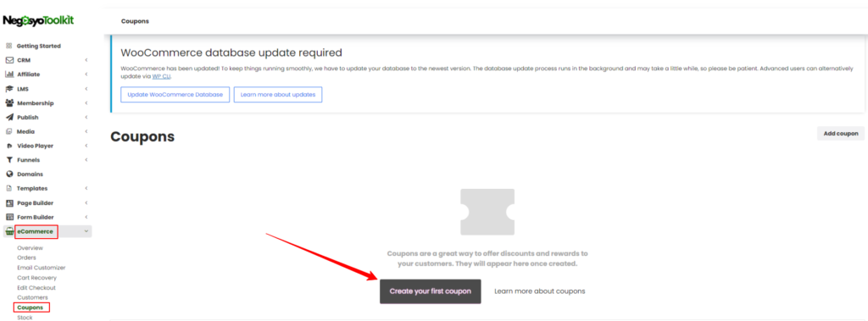This screenshot has height=321, width=868.
Task: Select the Coupons submenu item
Action: [31, 307]
